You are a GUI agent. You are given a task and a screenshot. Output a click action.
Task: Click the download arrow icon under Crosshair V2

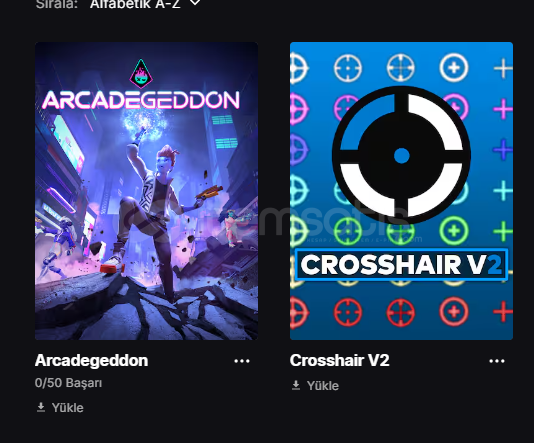296,385
